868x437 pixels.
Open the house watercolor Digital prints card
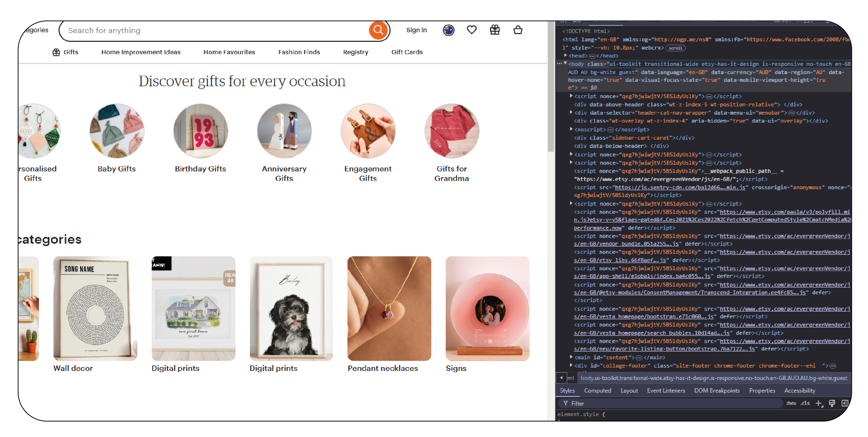point(193,308)
